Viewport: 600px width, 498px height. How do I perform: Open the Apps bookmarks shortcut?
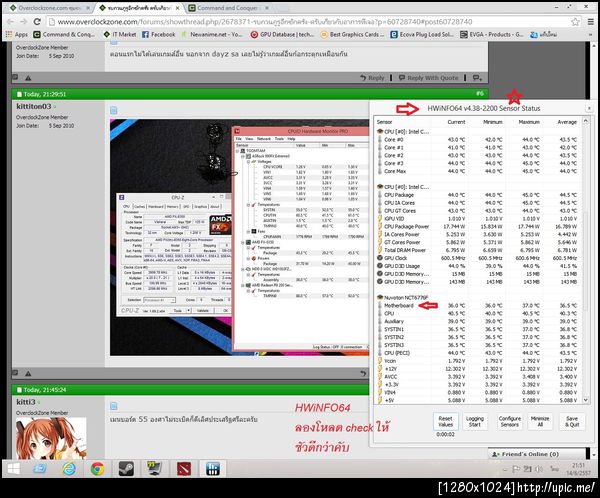[17, 34]
